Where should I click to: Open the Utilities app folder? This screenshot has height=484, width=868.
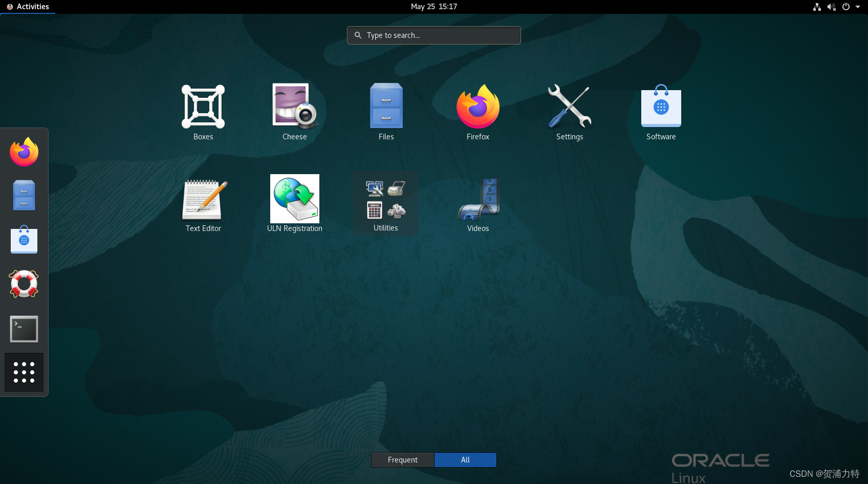tap(386, 203)
